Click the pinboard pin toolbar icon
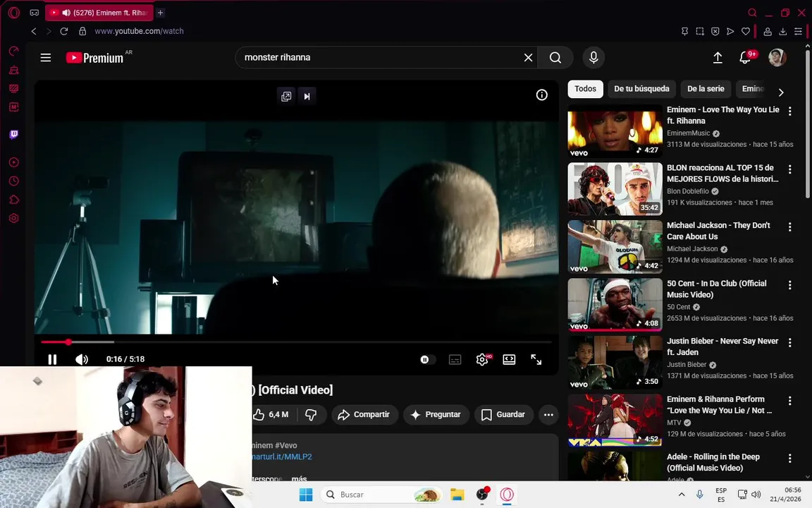 point(684,31)
